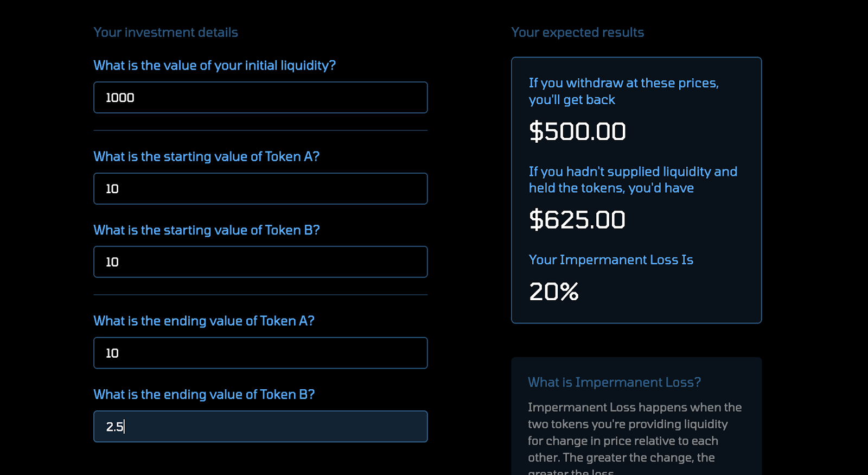Click the 20% impermanent loss figure
Screen dimensions: 868x475
(x=553, y=292)
